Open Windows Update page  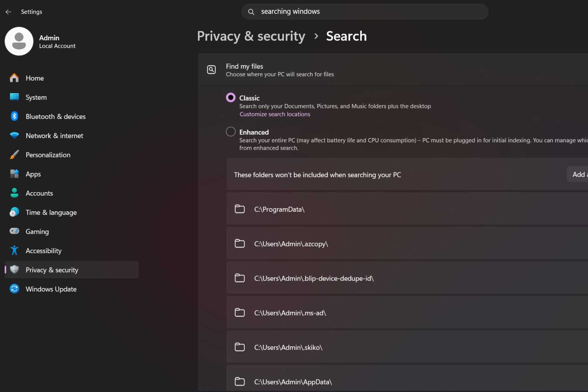71,289
